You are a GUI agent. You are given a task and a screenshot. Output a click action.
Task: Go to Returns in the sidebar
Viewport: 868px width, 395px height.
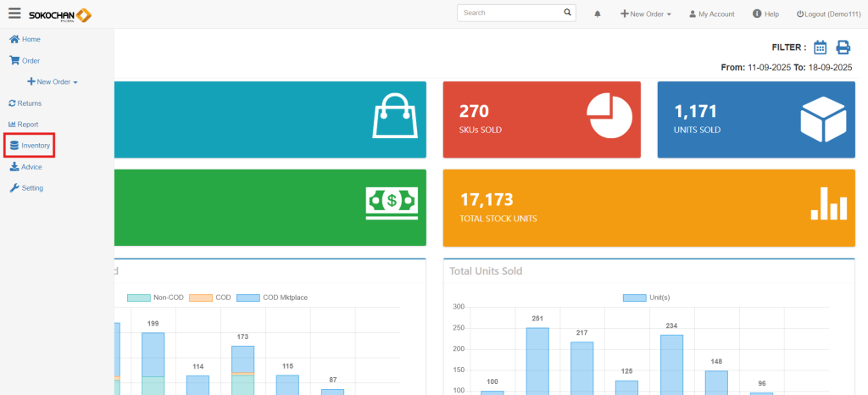25,103
